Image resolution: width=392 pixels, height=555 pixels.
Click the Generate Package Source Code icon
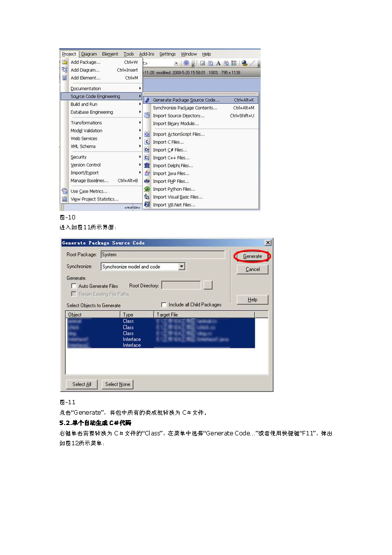click(147, 100)
